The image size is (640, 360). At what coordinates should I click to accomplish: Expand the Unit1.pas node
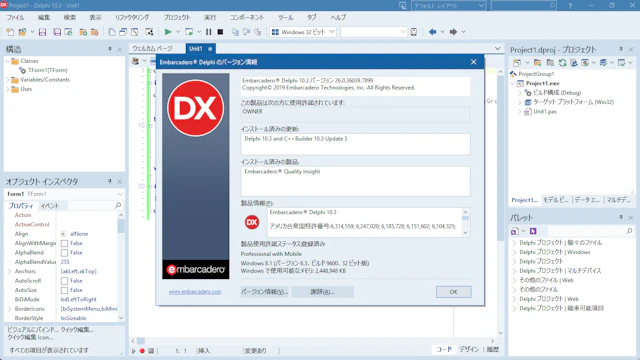(x=520, y=111)
